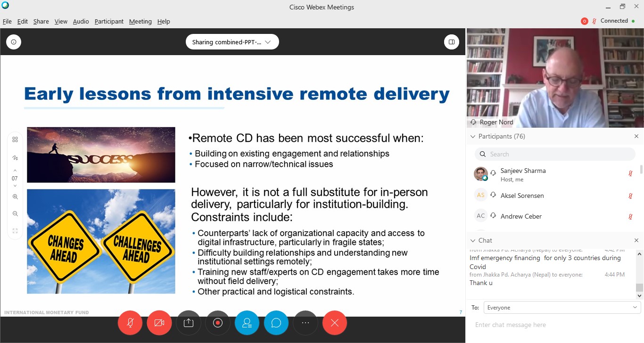This screenshot has height=343, width=644.
Task: Click Roger Nord's video thumbnail
Action: [x=555, y=78]
